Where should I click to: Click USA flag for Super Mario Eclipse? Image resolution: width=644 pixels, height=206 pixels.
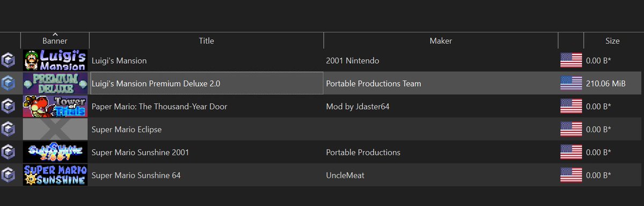(571, 129)
